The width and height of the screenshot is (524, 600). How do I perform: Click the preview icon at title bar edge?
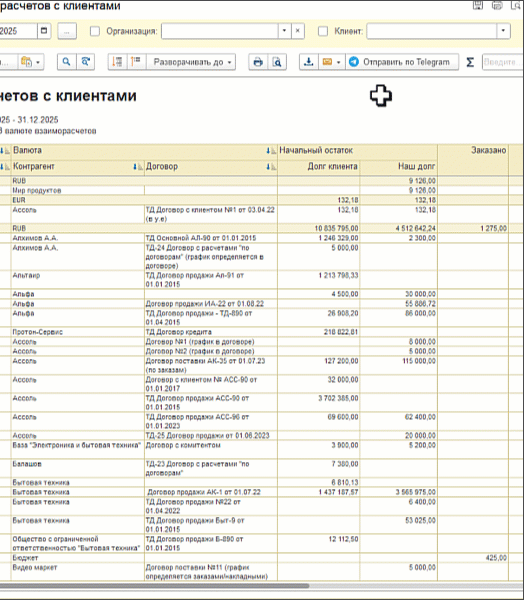[517, 5]
